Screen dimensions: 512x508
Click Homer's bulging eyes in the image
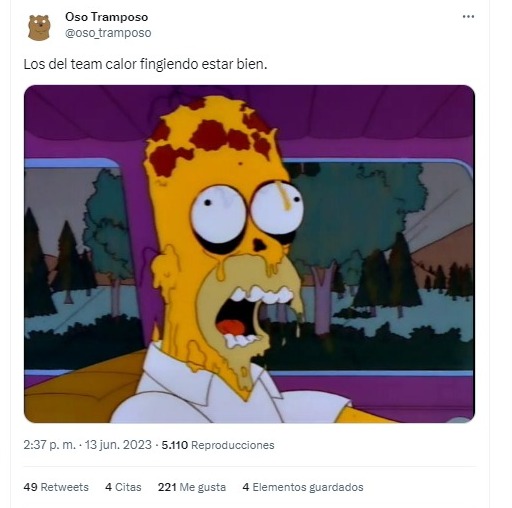tap(247, 209)
